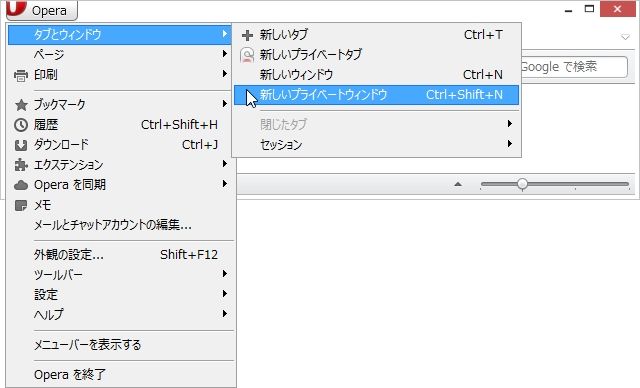Expand the arrow next to エクステンション
The width and height of the screenshot is (640, 388).
point(224,164)
